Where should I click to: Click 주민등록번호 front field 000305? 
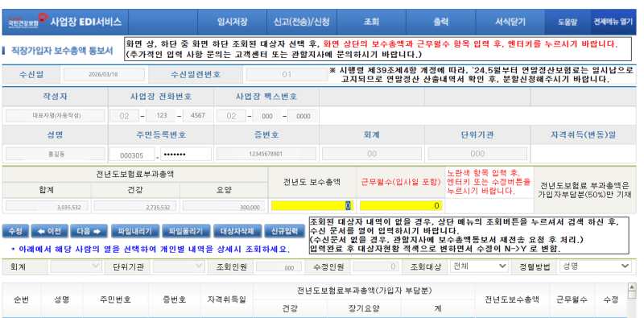tap(132, 155)
